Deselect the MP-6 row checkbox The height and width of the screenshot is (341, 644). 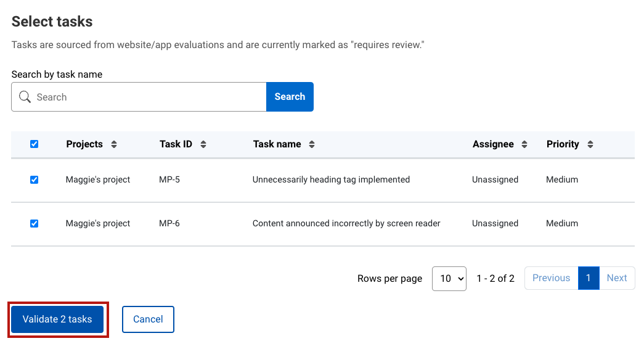tap(35, 224)
